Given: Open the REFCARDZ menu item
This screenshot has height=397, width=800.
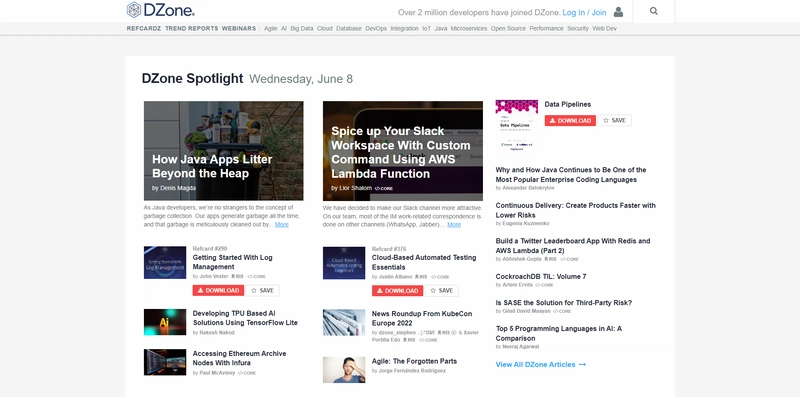Looking at the screenshot, I should tap(144, 29).
